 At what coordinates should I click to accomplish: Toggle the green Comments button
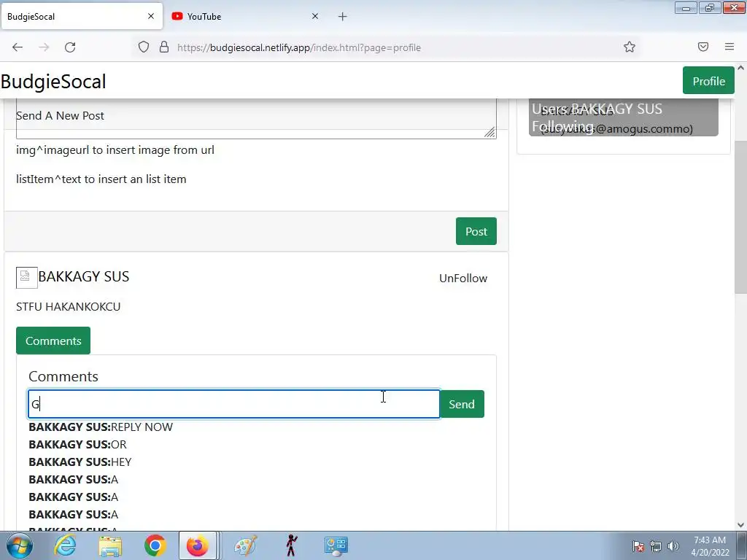53,341
